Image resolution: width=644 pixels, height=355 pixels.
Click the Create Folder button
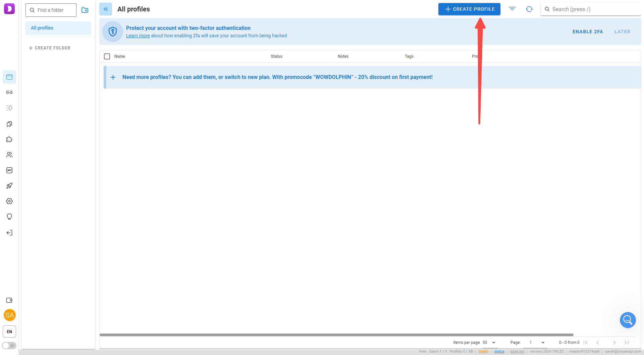(x=50, y=48)
